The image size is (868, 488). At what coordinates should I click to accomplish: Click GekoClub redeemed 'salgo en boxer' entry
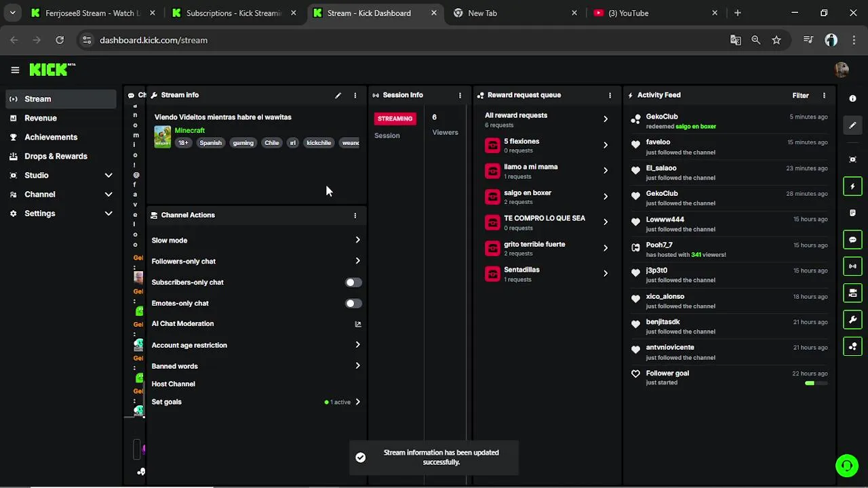tap(729, 121)
